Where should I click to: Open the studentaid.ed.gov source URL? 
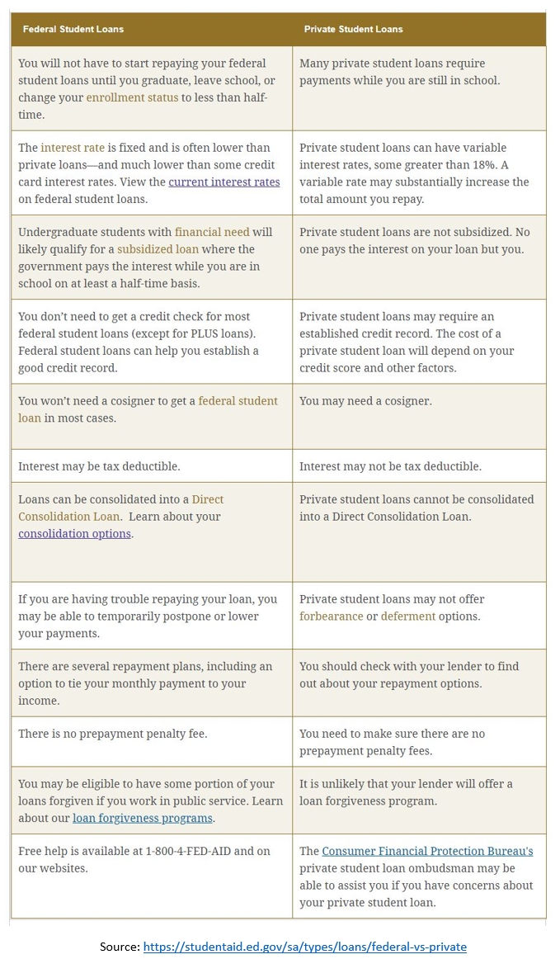pos(305,947)
